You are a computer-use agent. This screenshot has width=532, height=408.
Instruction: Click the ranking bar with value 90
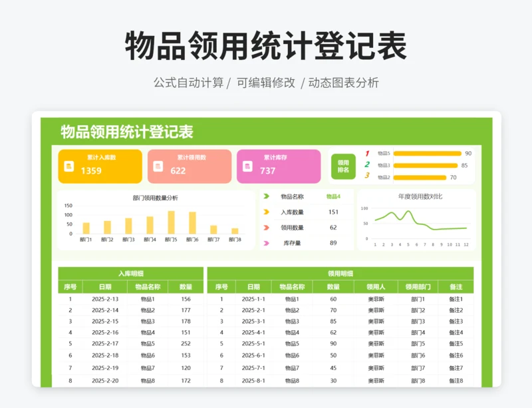[427, 154]
